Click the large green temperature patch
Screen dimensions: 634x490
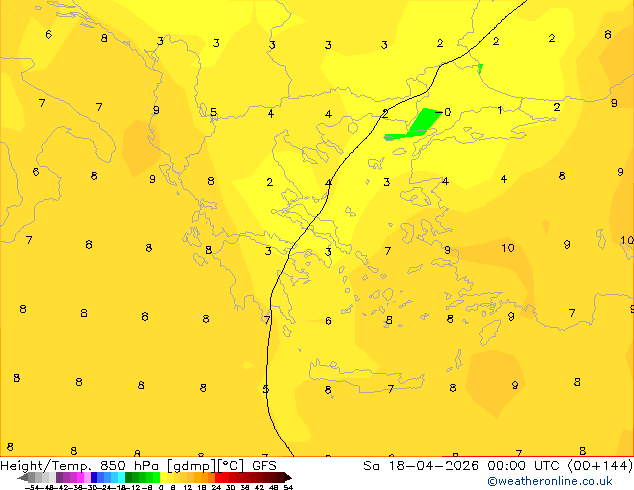421,122
